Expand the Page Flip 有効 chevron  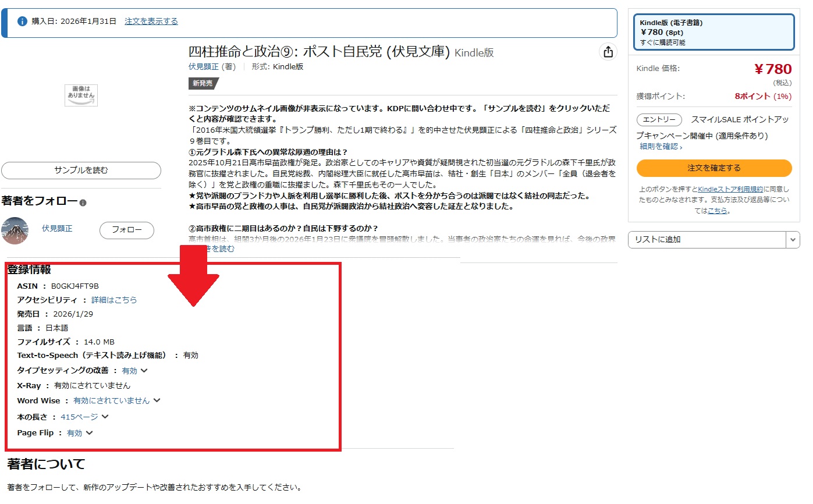click(x=89, y=433)
